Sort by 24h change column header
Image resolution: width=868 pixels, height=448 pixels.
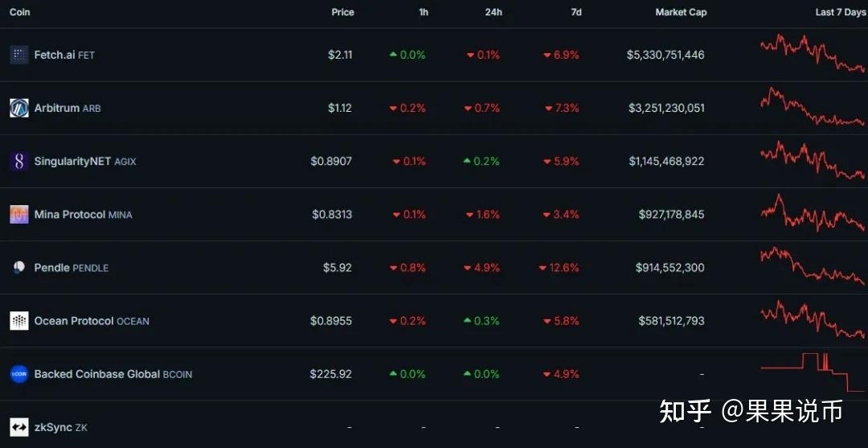point(493,12)
